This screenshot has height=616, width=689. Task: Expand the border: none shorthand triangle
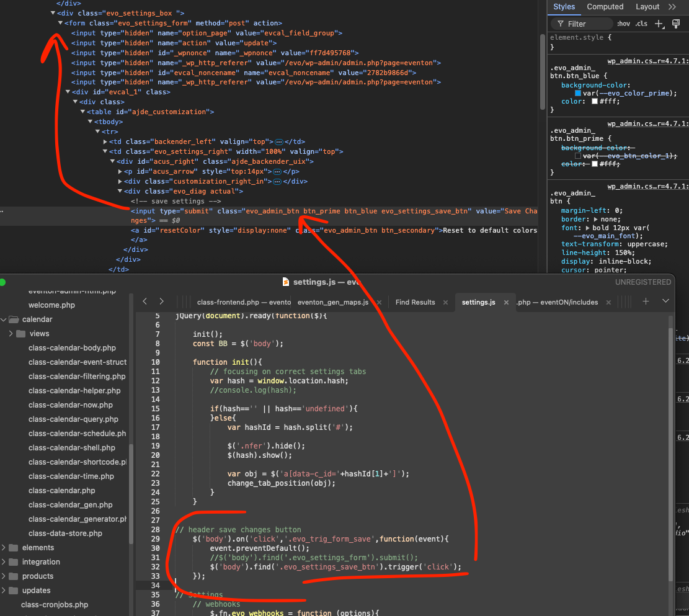point(596,220)
